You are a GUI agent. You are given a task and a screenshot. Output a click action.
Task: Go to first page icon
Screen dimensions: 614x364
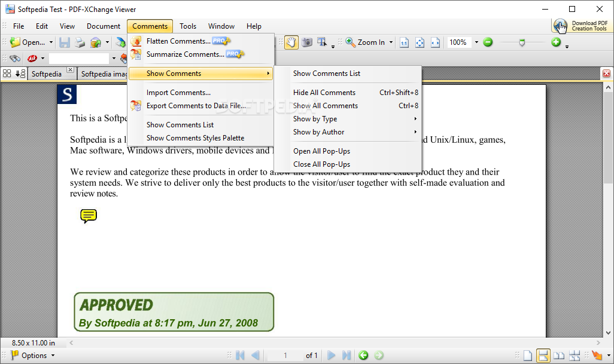click(x=240, y=356)
